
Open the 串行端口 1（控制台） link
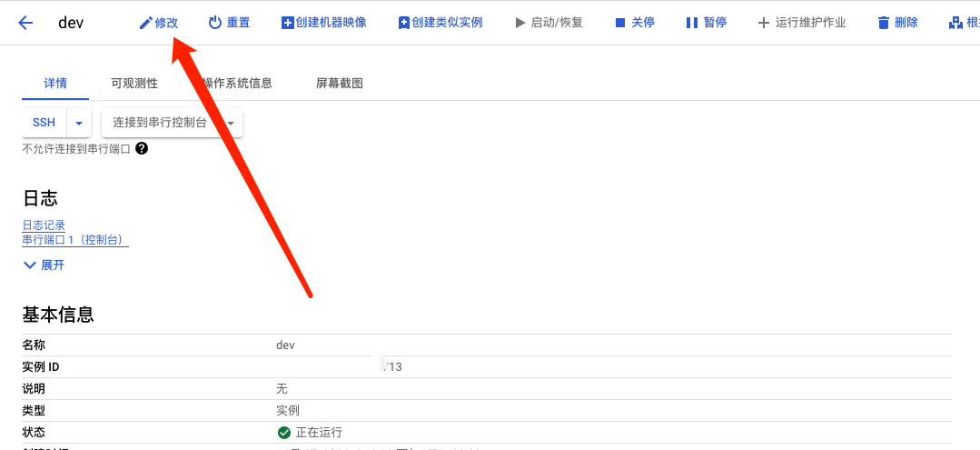pos(74,240)
